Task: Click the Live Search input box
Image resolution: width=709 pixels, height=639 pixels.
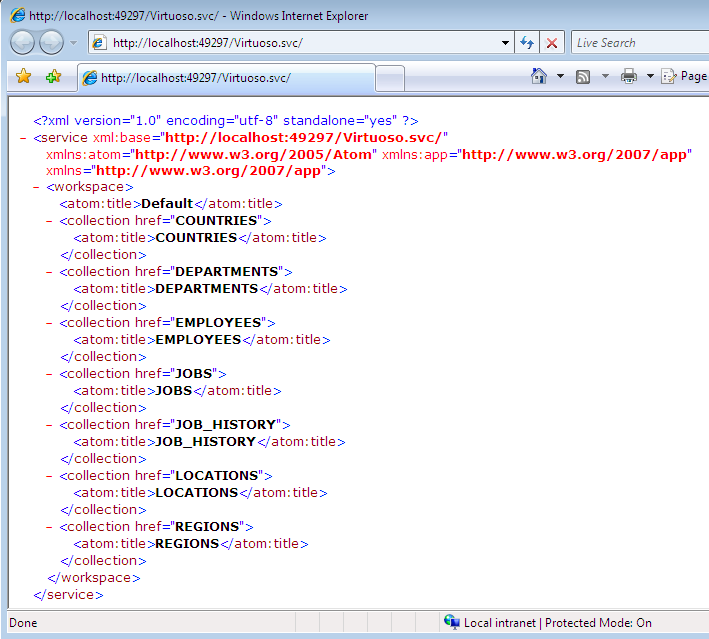Action: (x=640, y=43)
